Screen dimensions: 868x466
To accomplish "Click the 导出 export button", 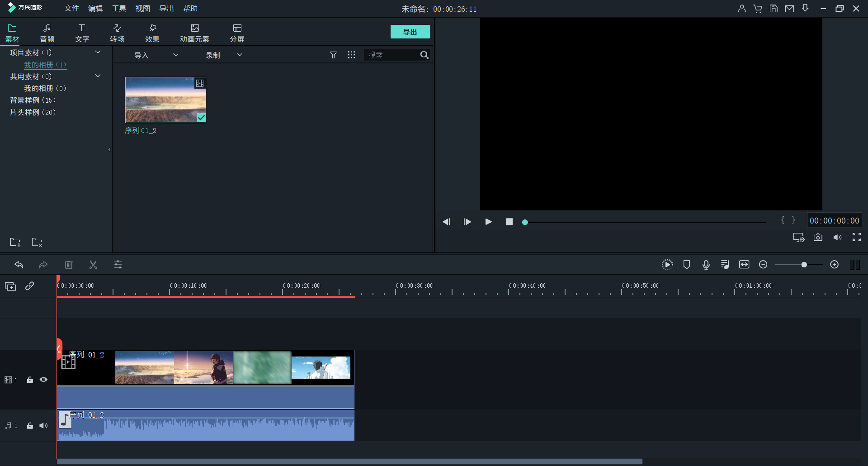I will tap(410, 32).
